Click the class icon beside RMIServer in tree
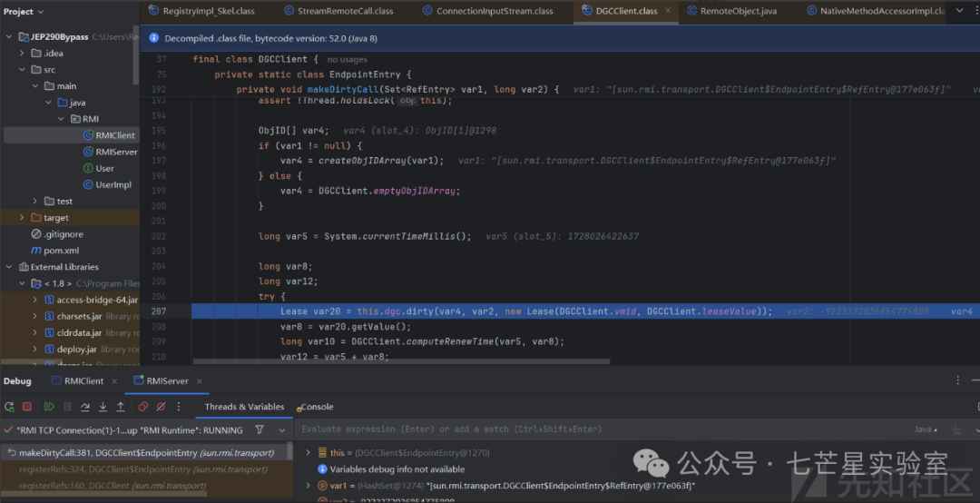 click(x=88, y=152)
